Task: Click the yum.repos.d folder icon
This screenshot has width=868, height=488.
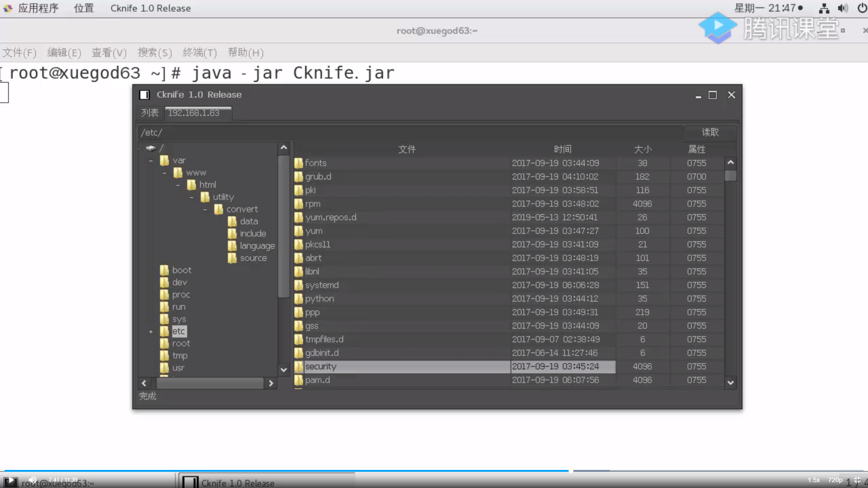Action: [298, 217]
